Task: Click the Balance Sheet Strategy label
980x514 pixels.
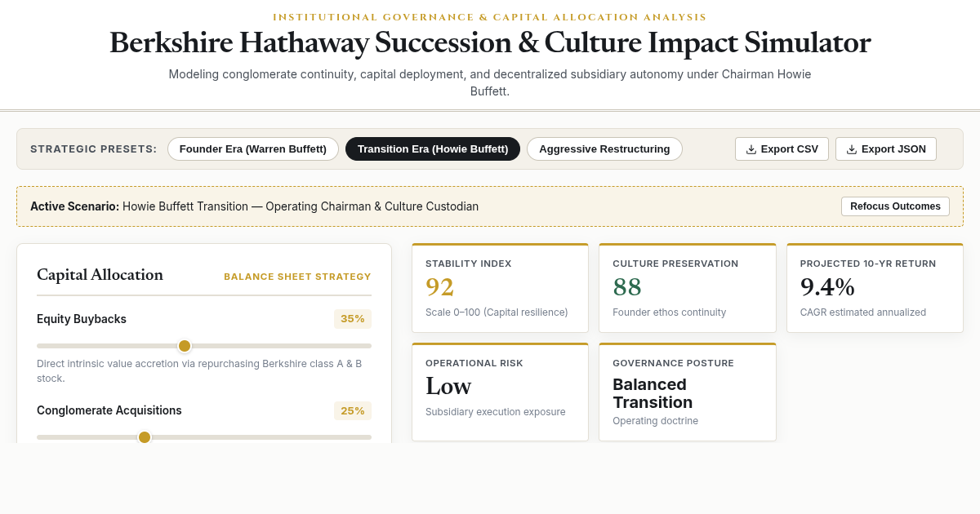Action: 297,277
